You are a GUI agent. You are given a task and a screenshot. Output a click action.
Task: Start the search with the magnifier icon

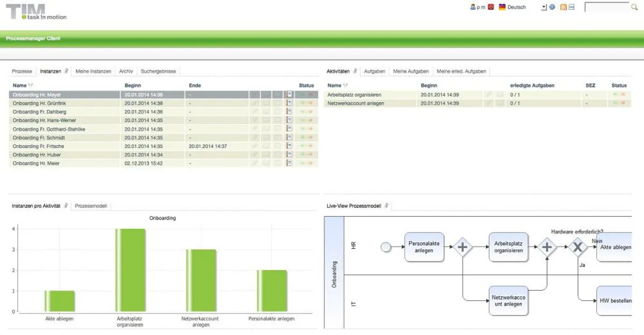(x=633, y=7)
